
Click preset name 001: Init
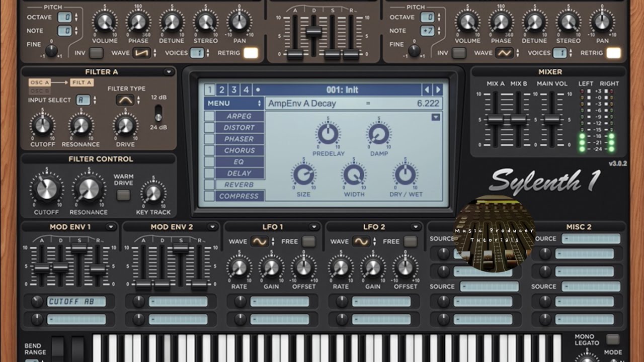[342, 90]
